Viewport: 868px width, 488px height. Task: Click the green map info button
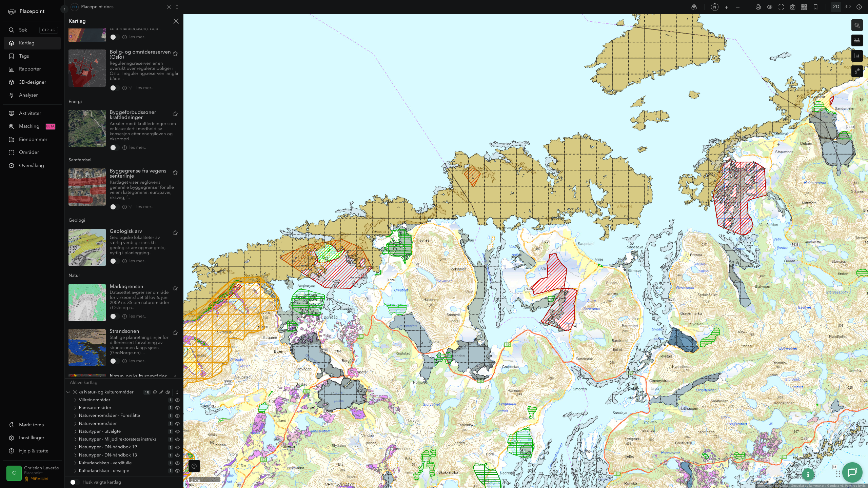(x=808, y=474)
